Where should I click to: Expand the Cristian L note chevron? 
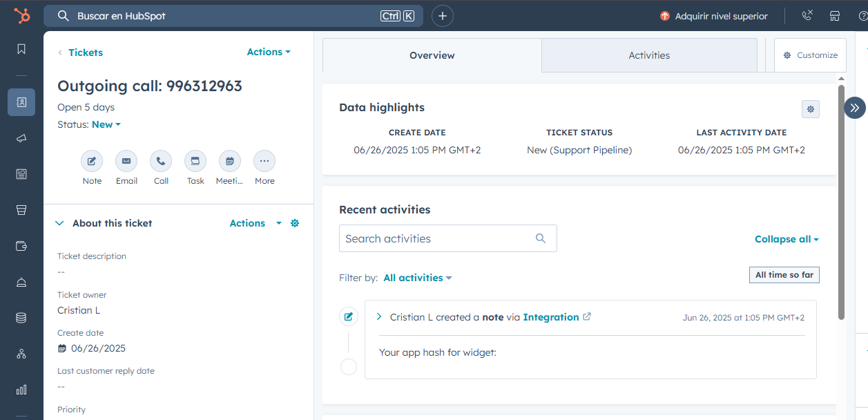(x=379, y=317)
